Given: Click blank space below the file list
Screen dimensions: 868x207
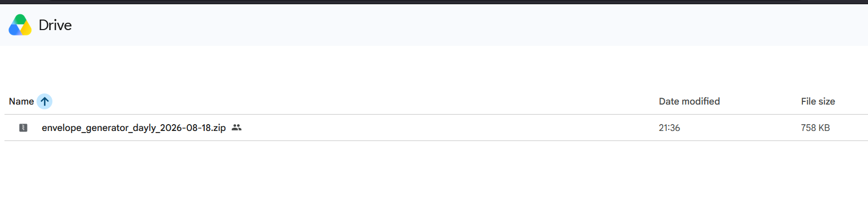Looking at the screenshot, I should (434, 174).
